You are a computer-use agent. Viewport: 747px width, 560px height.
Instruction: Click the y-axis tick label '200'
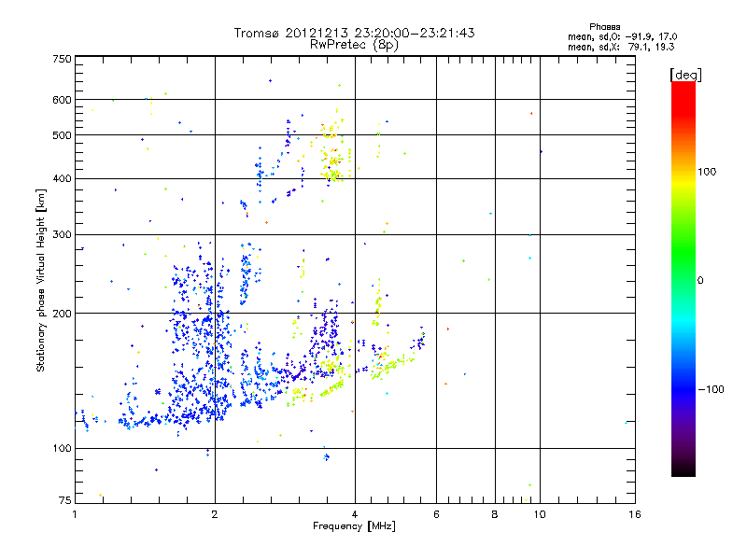[x=62, y=314]
